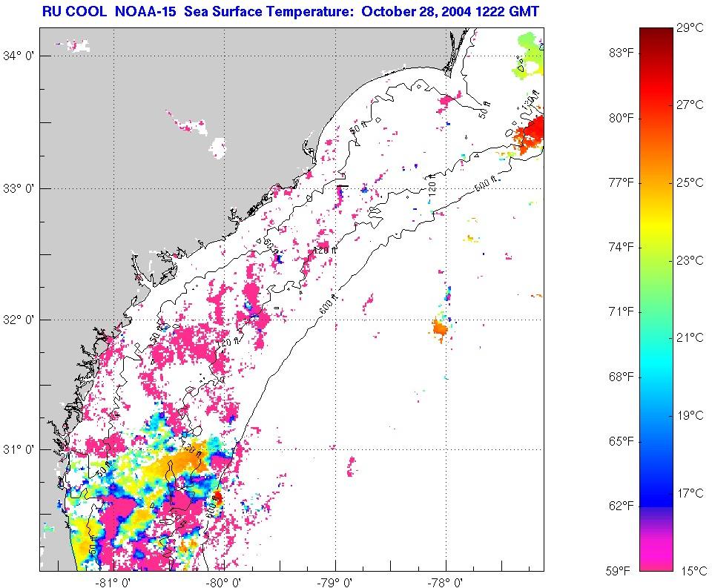Click the 25°C colorbar label
The width and height of the screenshot is (712, 588).
tap(690, 182)
